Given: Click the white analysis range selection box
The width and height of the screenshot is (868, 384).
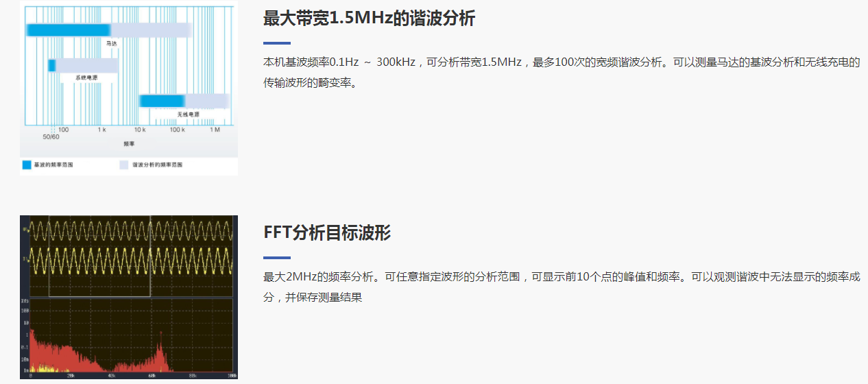Looking at the screenshot, I should 99,256.
